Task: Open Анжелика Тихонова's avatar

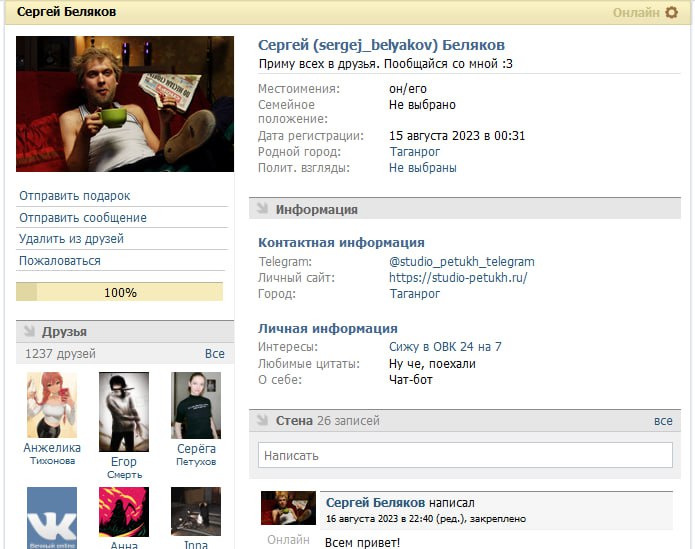Action: [52, 405]
